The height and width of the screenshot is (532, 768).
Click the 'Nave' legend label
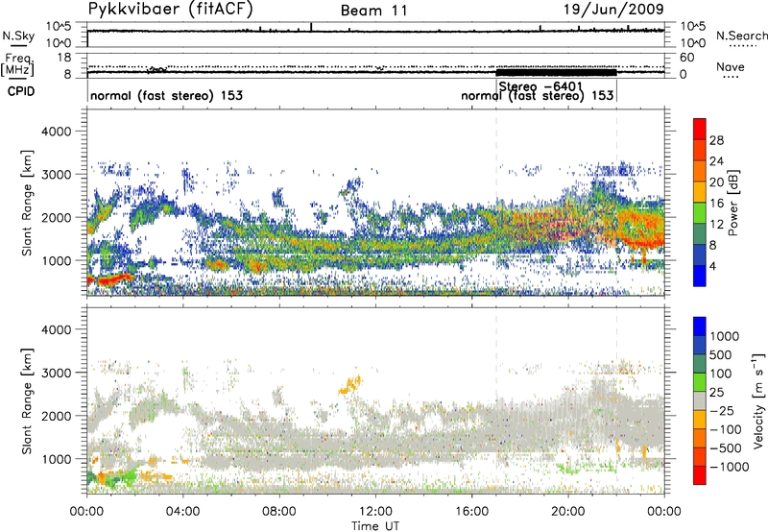point(730,66)
